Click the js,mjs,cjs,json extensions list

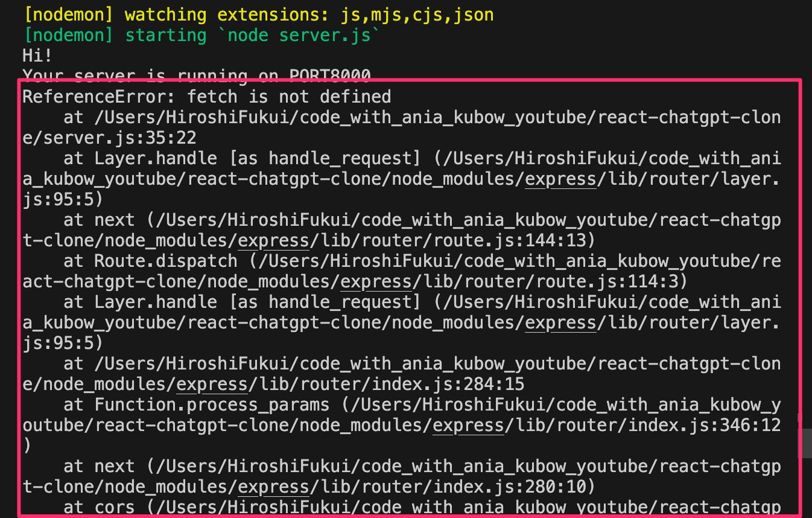[x=415, y=14]
